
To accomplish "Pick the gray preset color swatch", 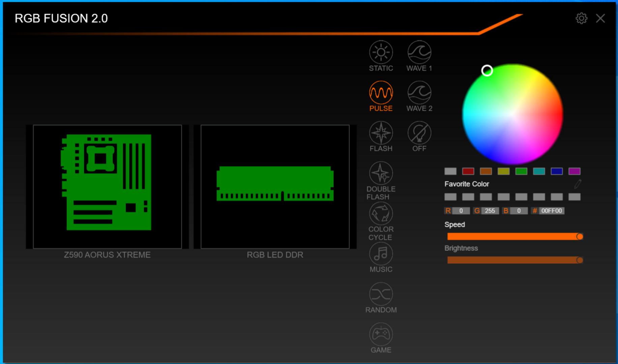I will 450,171.
